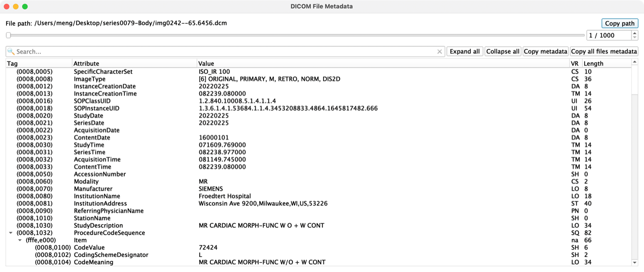
Task: Click the Value column header
Action: pos(206,63)
